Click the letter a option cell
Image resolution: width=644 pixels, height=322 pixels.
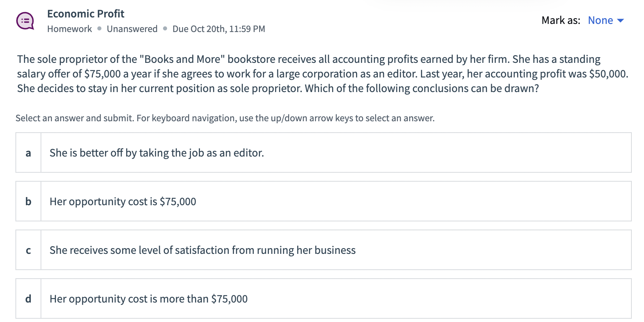pos(28,153)
